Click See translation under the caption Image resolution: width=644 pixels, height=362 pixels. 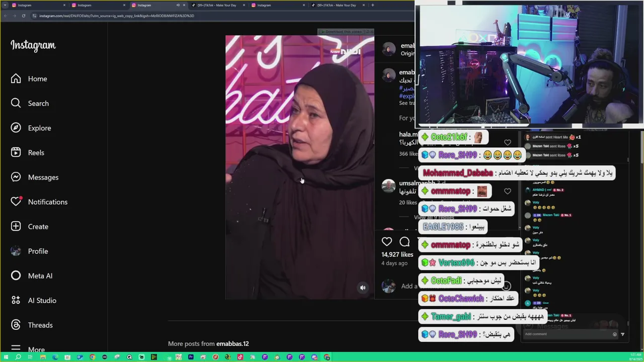point(407,103)
